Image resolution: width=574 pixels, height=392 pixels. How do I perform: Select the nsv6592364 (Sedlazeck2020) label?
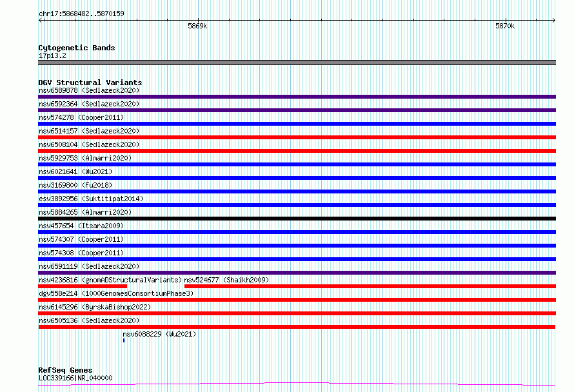(89, 104)
